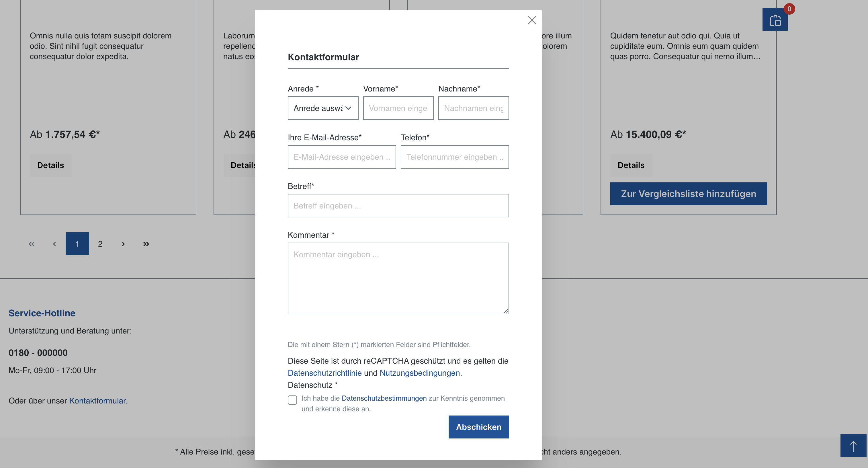Screen dimensions: 868x468
Task: Click Zur Vergleichsliste hinzufügen
Action: coord(688,194)
